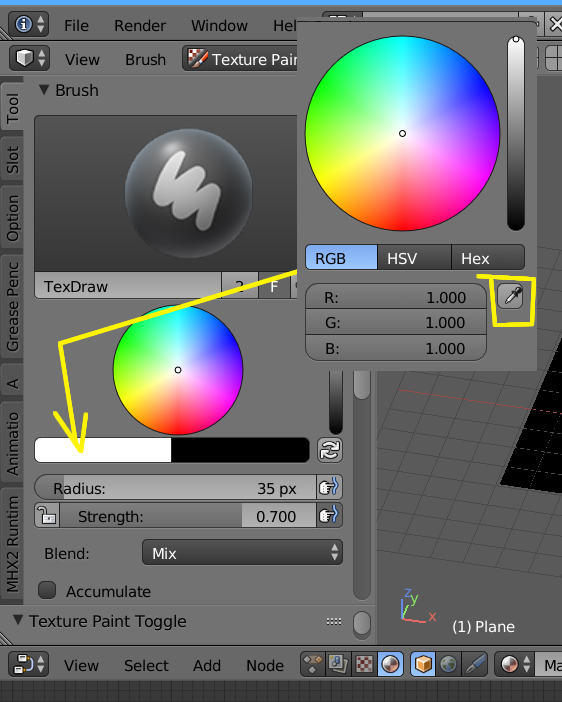Image resolution: width=562 pixels, height=702 pixels.
Task: Select the Hex mode in the color popup
Action: click(488, 257)
